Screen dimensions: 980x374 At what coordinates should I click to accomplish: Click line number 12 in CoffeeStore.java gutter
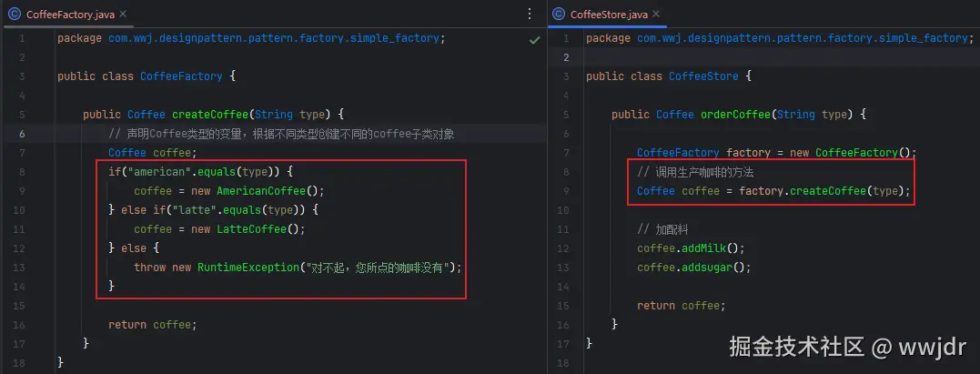click(x=565, y=248)
